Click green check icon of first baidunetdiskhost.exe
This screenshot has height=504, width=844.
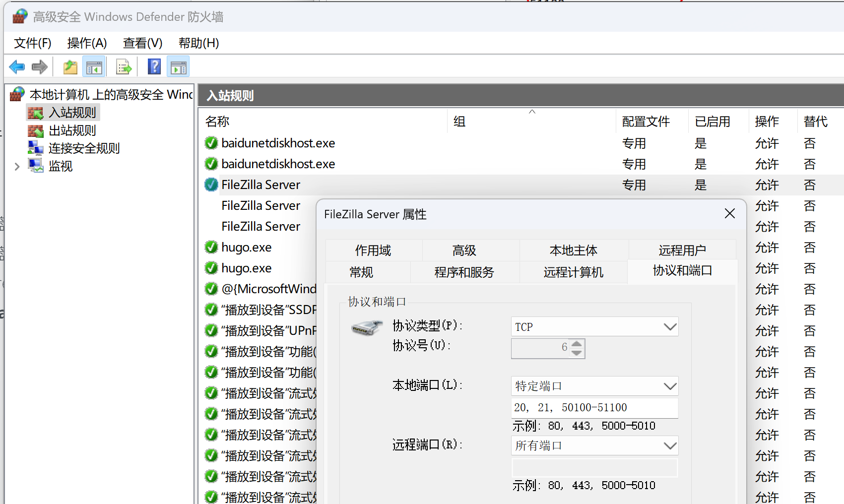211,143
